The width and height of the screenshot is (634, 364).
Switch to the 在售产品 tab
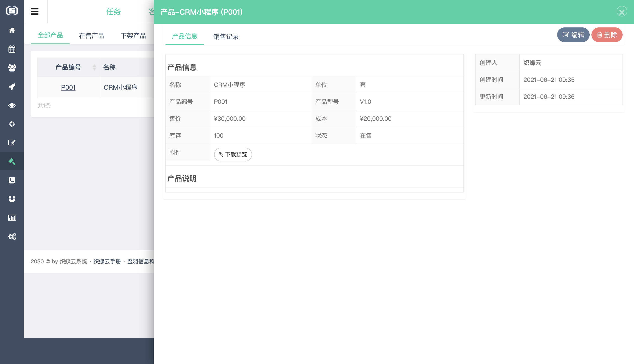(92, 35)
